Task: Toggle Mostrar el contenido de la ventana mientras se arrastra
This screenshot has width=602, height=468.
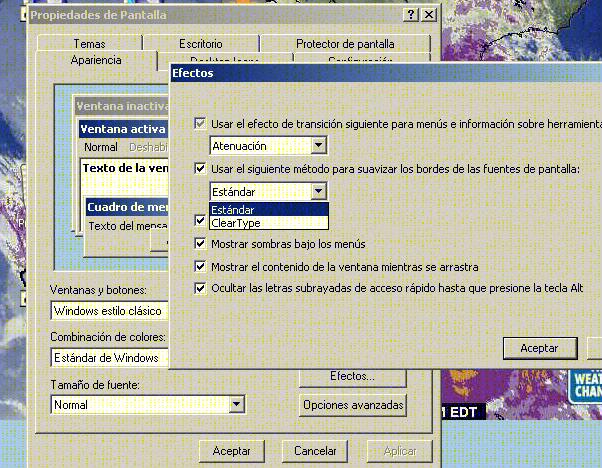Action: 201,266
